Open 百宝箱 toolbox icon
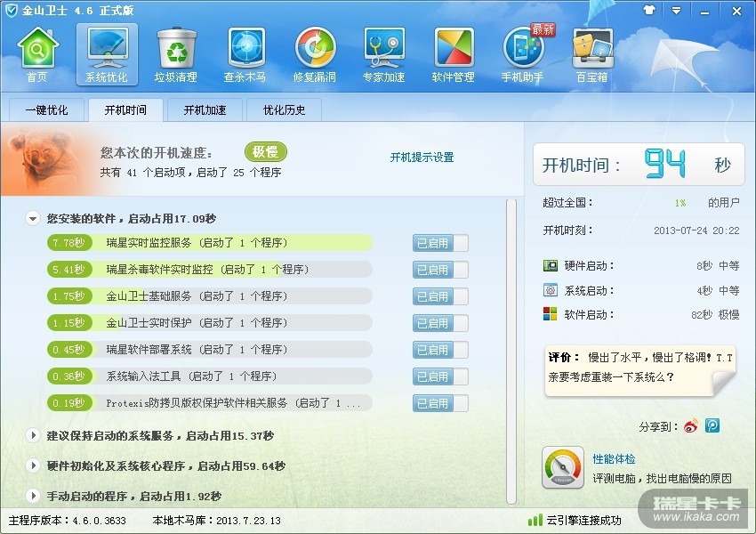 pos(592,54)
